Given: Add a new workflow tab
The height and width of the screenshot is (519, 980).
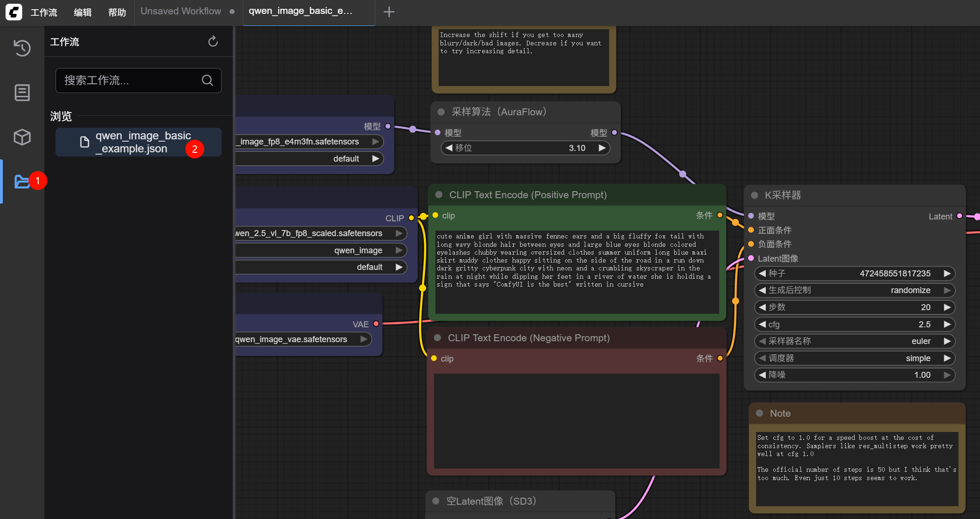Looking at the screenshot, I should (x=389, y=12).
